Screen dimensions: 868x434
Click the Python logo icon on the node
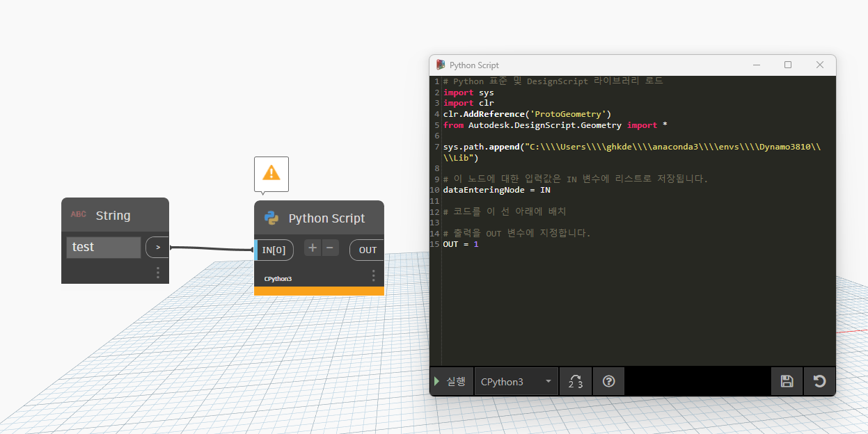(x=271, y=218)
